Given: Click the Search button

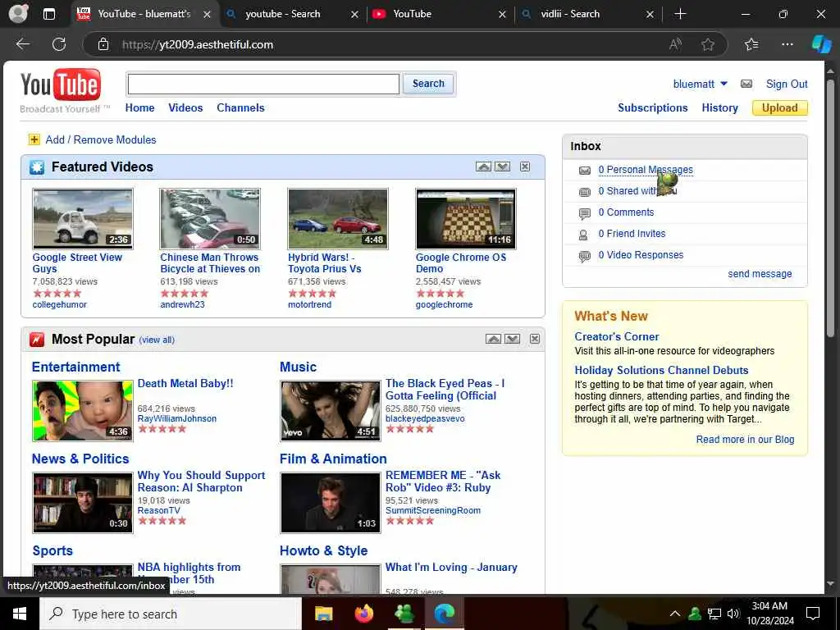Looking at the screenshot, I should (428, 84).
